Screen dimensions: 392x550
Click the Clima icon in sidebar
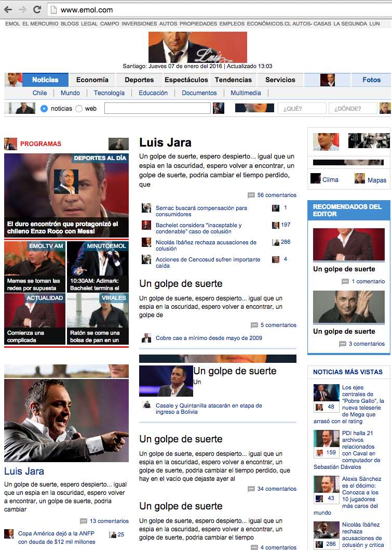tap(316, 178)
